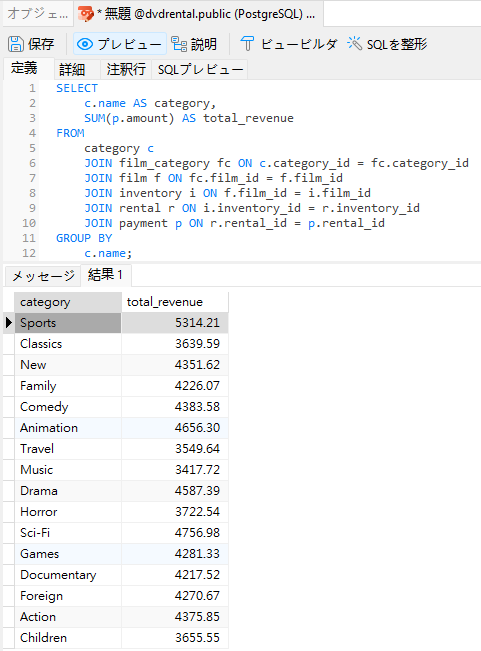Click the 3639.59 revenue value
481x651 pixels.
(x=197, y=344)
